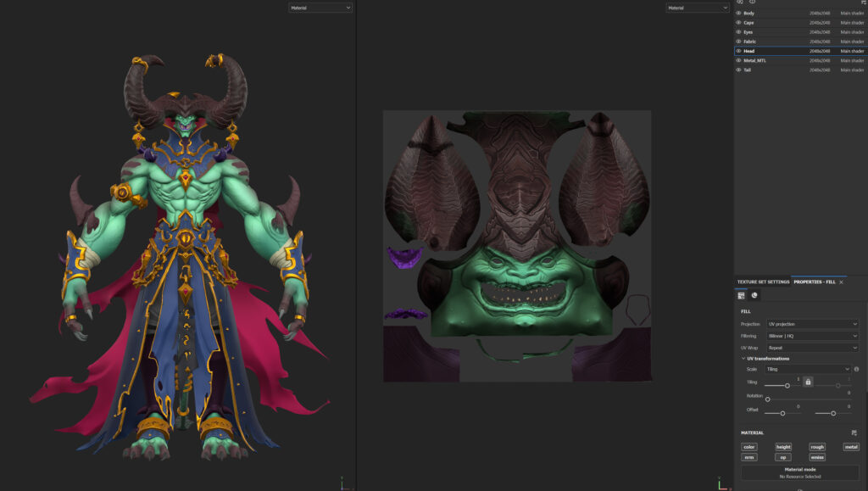Image resolution: width=868 pixels, height=491 pixels.
Task: Toggle the tiling lock icon
Action: [808, 382]
